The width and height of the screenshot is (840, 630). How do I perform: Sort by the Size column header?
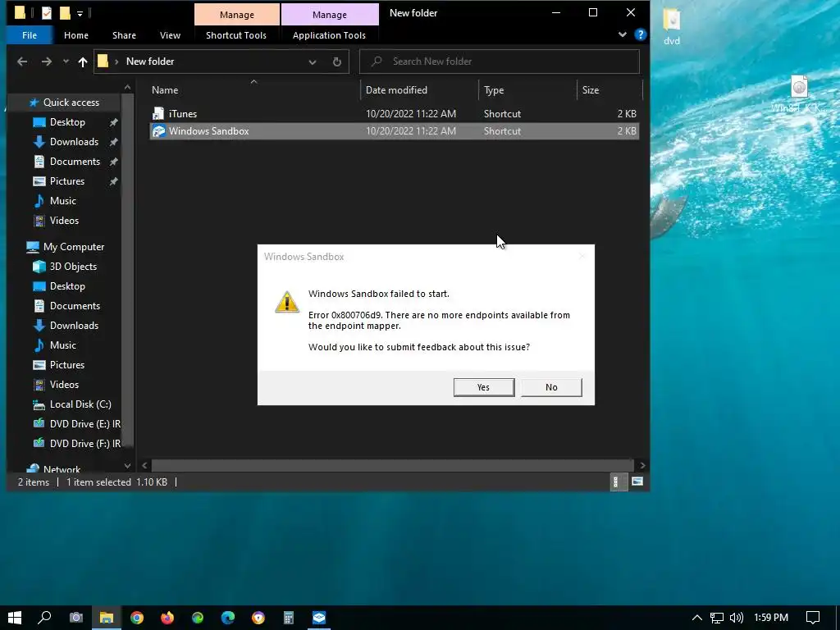pyautogui.click(x=609, y=90)
